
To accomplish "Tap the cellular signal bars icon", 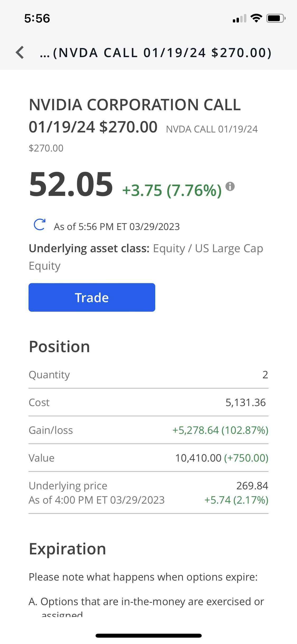I will coord(239,19).
